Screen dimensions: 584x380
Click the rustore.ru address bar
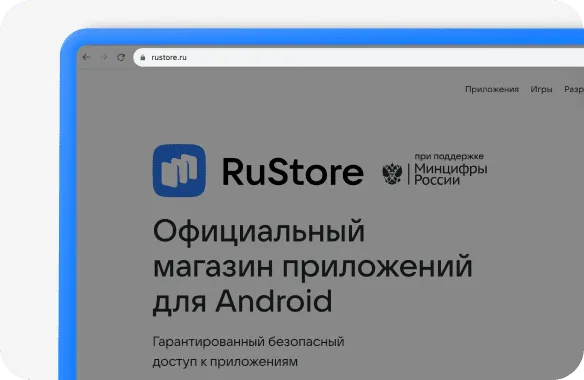click(x=358, y=57)
